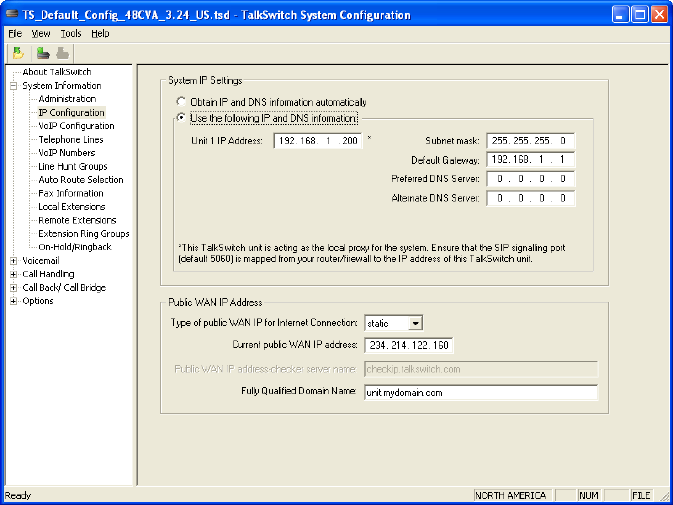This screenshot has width=673, height=505.
Task: Click the Current public WAN IP address field
Action: 409,345
